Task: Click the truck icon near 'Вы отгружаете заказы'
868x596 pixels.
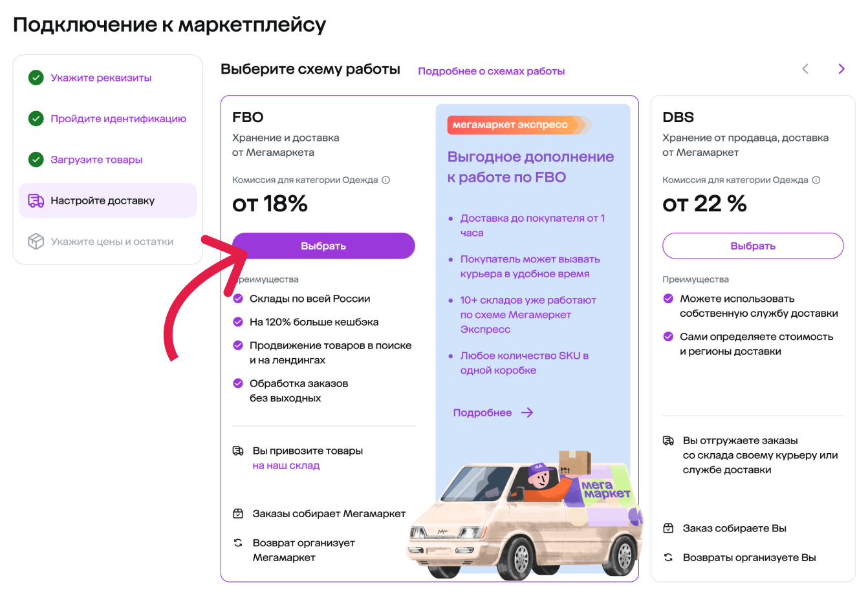Action: coord(668,441)
